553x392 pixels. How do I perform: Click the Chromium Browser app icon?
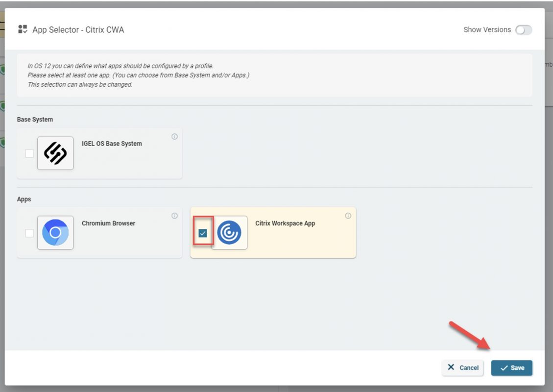tap(55, 233)
